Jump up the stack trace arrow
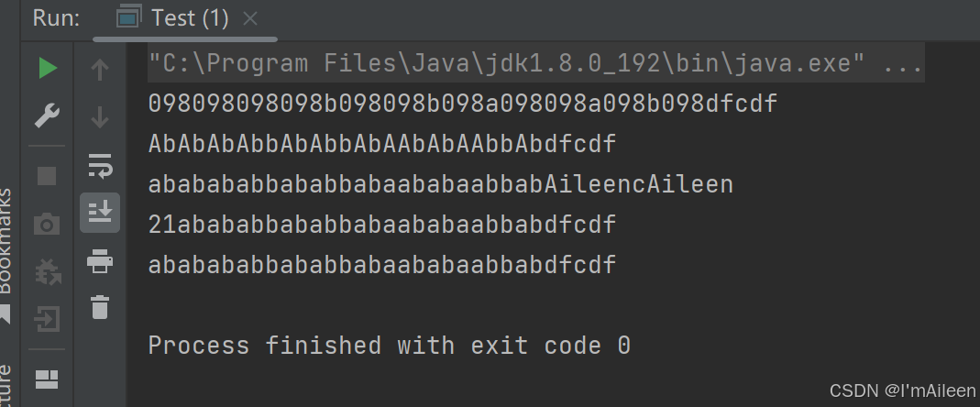Image resolution: width=980 pixels, height=407 pixels. coord(100,70)
